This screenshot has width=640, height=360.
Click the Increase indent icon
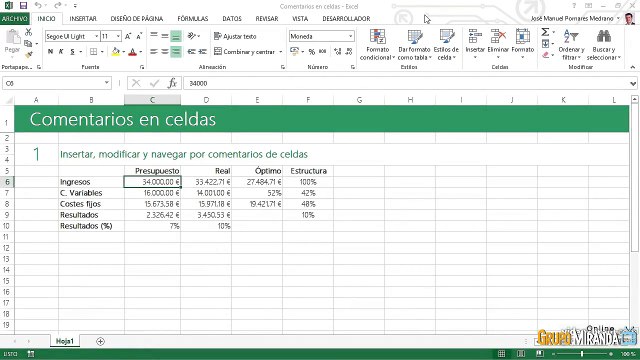tap(203, 52)
